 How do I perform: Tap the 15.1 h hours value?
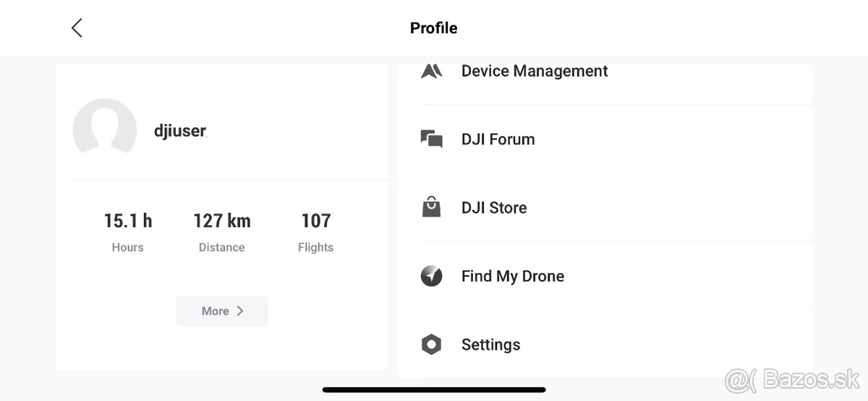(x=128, y=221)
